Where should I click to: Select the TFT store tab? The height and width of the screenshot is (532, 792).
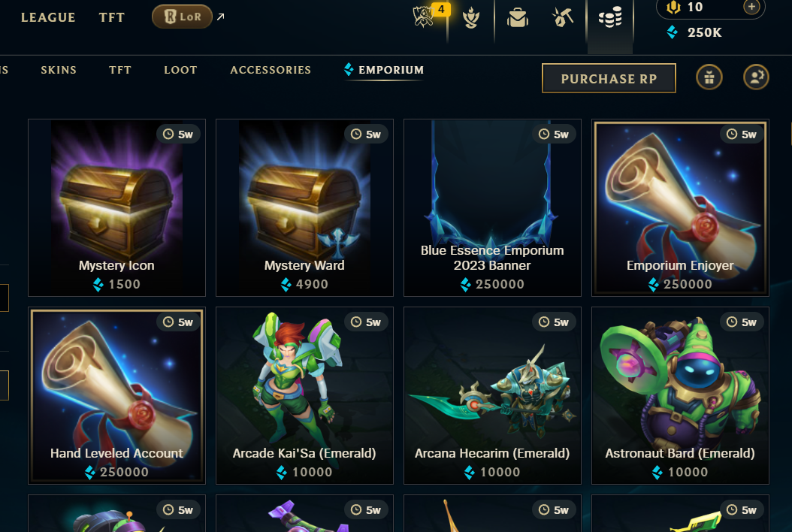(120, 70)
